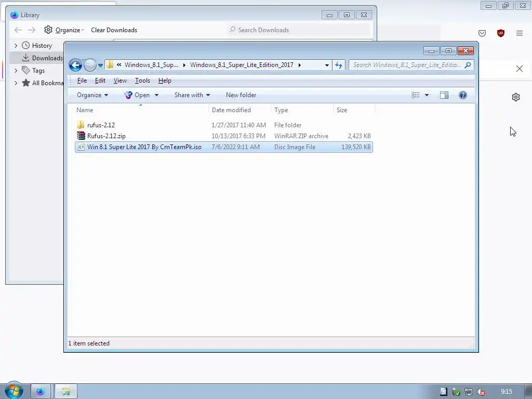The width and height of the screenshot is (532, 399).
Task: Sort by Name column header
Action: [x=141, y=110]
